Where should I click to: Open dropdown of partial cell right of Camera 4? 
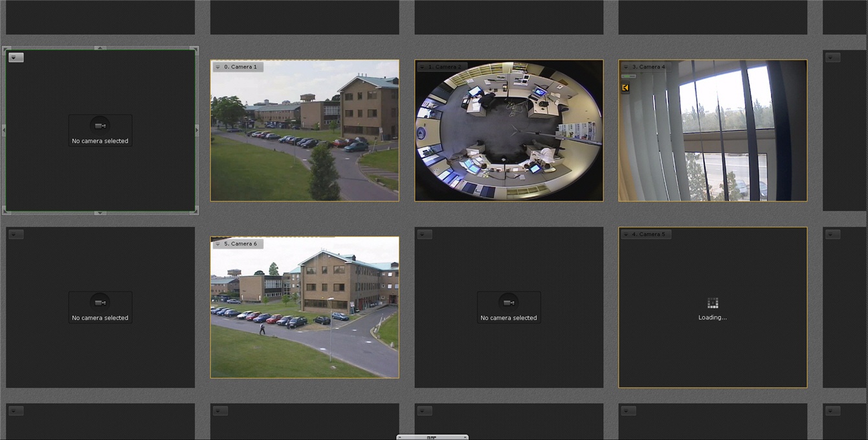[x=833, y=58]
